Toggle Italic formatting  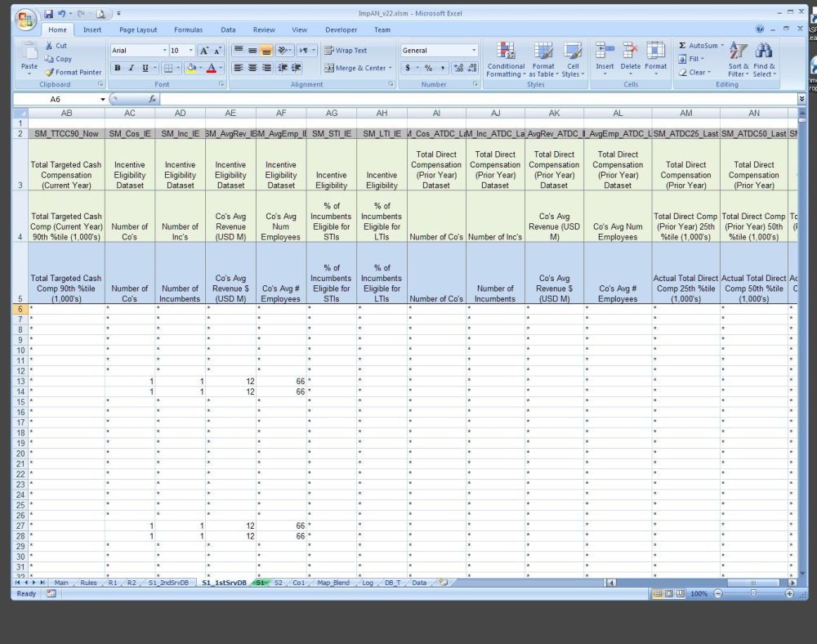tap(131, 68)
